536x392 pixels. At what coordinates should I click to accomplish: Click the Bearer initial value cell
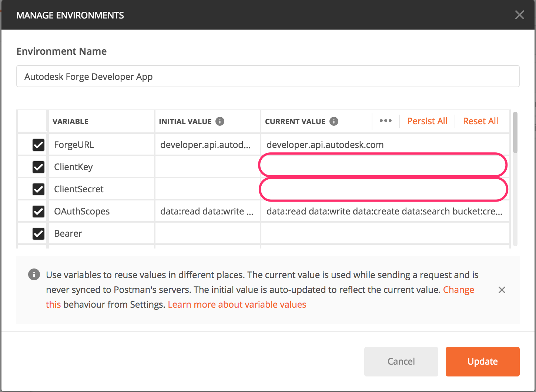(207, 233)
